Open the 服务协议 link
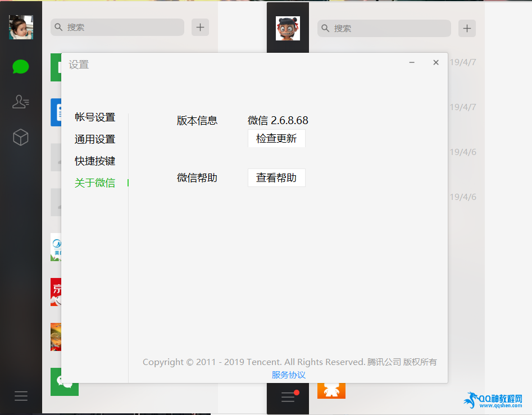This screenshot has width=532, height=415. [289, 375]
